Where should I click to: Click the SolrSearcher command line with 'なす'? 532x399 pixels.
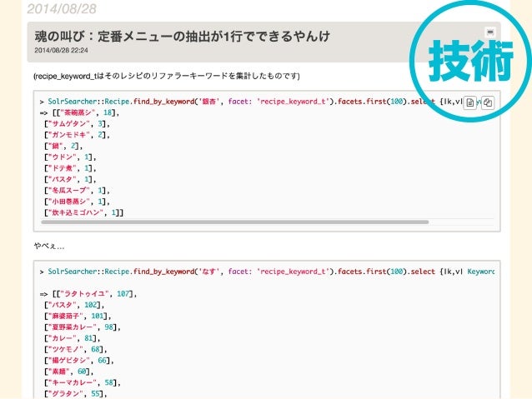[267, 272]
